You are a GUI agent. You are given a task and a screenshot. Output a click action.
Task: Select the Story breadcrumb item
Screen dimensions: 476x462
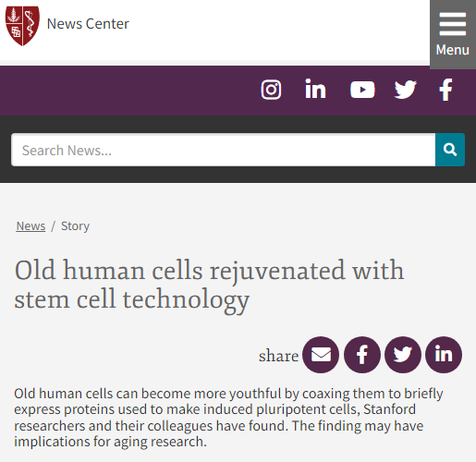coord(75,225)
